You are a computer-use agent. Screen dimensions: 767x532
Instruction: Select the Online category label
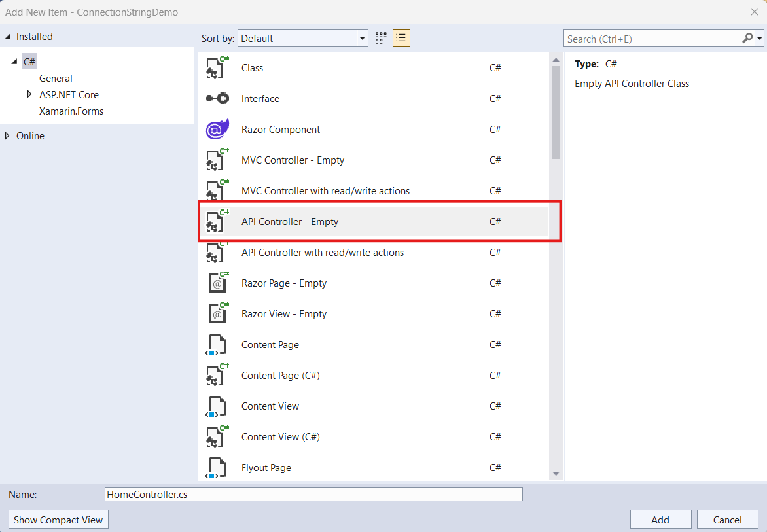click(30, 136)
